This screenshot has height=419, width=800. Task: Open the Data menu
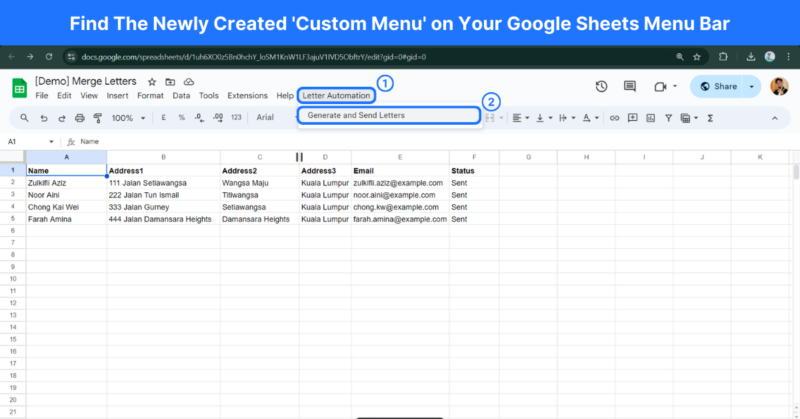[181, 95]
